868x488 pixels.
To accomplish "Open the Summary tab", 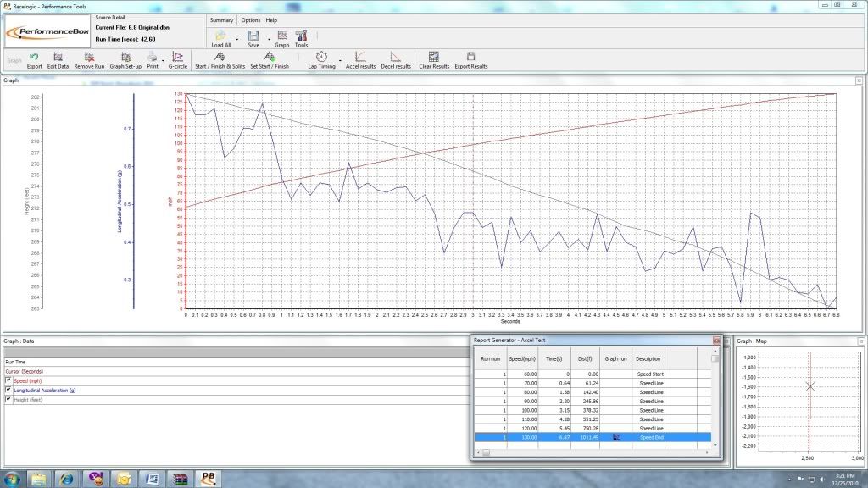I will pos(221,20).
